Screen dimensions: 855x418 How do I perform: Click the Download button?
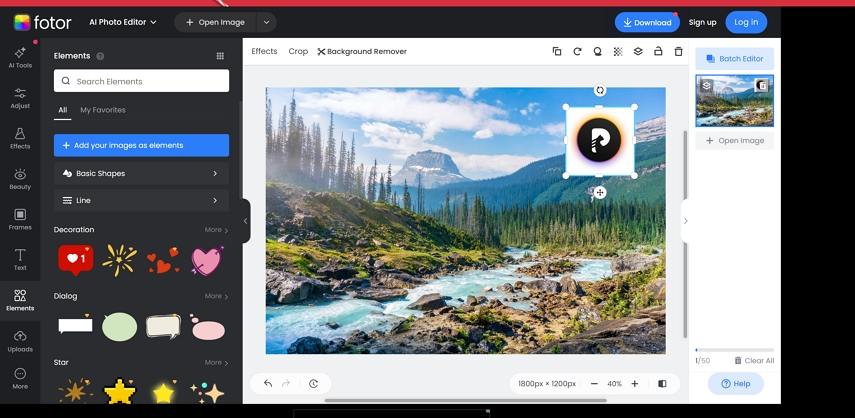coord(645,22)
